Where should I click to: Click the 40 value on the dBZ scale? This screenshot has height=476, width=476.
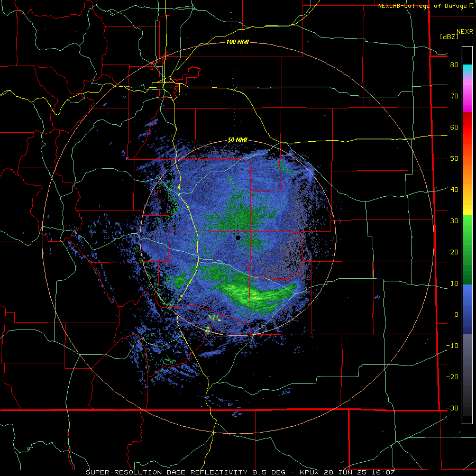[454, 190]
